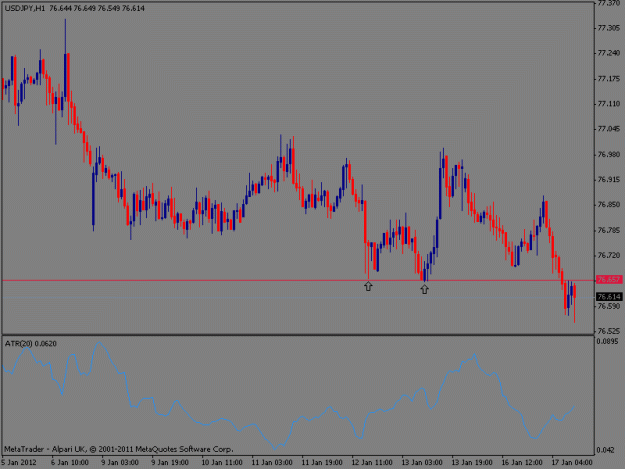
Task: Click the 76.915 price axis label
Action: (609, 180)
